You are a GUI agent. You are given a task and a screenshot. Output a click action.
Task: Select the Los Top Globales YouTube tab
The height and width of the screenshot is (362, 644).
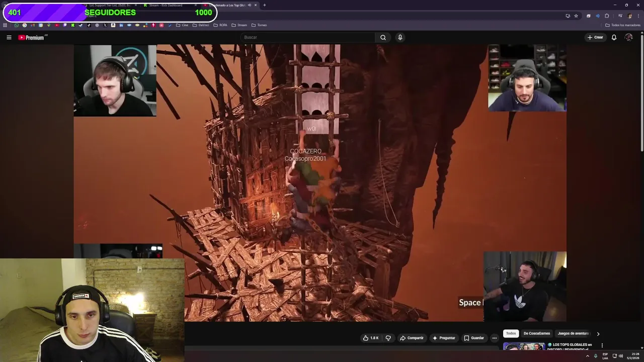pos(229,5)
